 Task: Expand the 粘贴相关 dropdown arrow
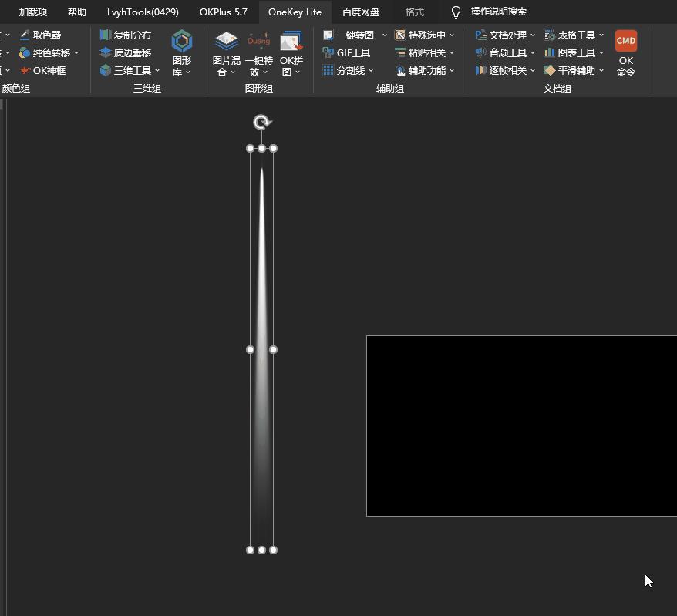click(452, 52)
